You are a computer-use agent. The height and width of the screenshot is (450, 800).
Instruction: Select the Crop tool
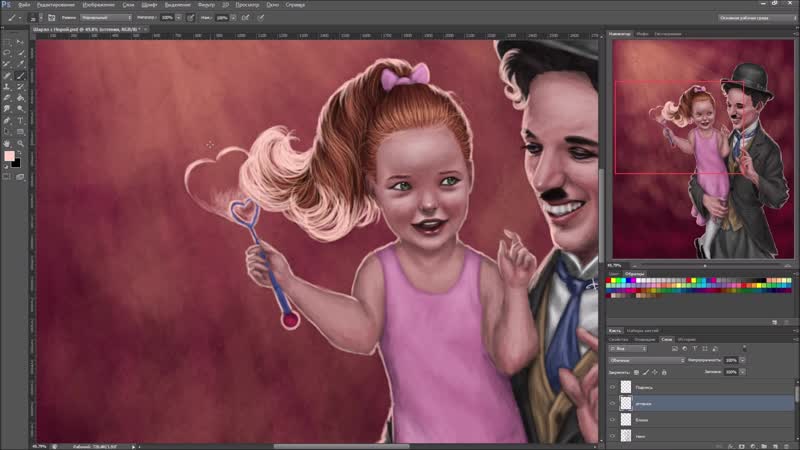click(x=7, y=63)
